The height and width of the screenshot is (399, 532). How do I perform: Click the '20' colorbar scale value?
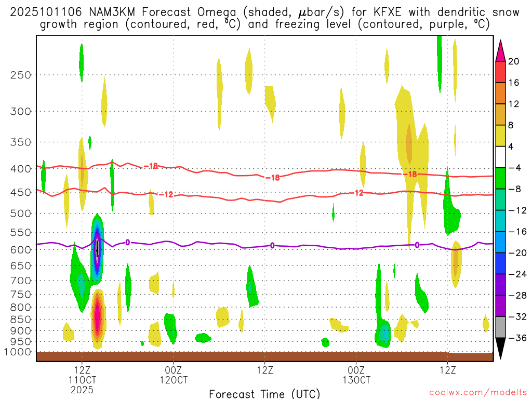[514, 61]
